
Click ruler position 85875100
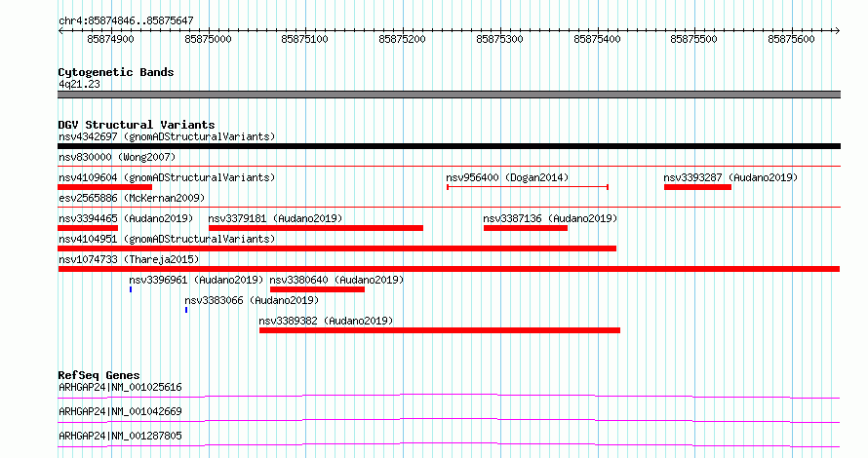(x=305, y=39)
